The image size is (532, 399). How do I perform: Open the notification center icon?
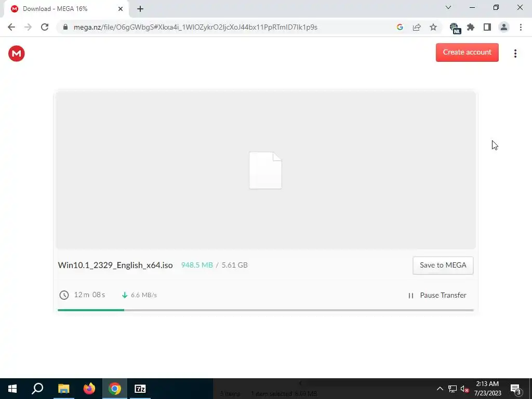(515, 389)
